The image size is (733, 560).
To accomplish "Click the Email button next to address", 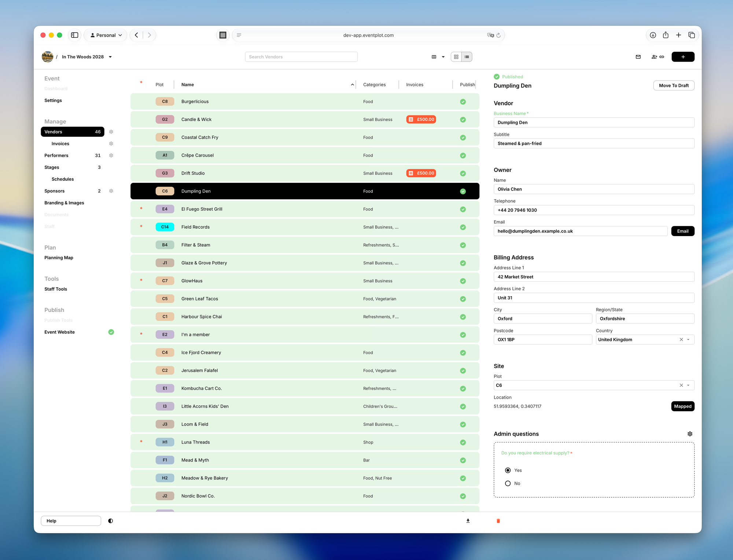I will [x=683, y=231].
